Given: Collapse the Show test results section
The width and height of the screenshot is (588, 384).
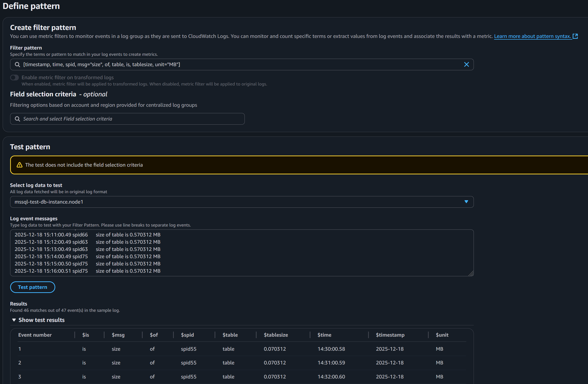Looking at the screenshot, I should [x=14, y=320].
